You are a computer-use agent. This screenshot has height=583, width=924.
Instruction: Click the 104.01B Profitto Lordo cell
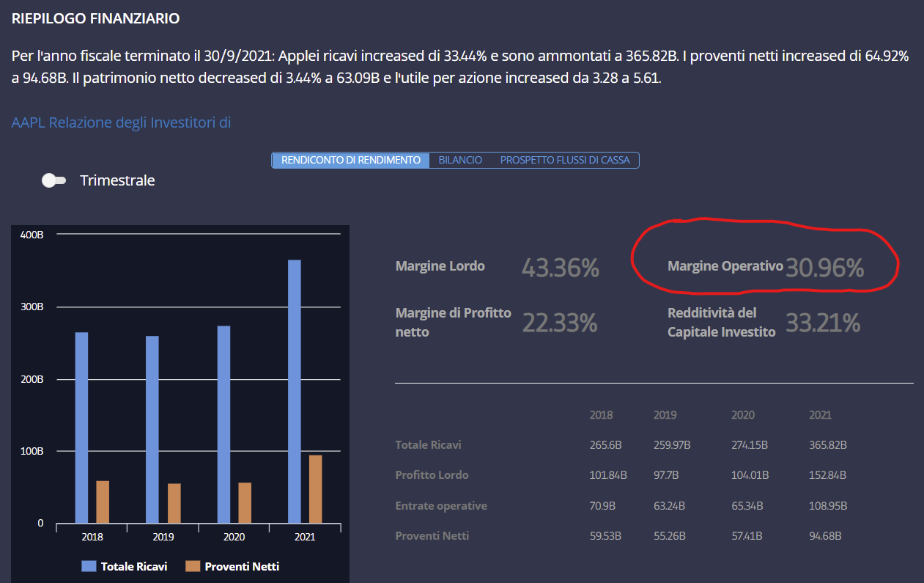[750, 475]
